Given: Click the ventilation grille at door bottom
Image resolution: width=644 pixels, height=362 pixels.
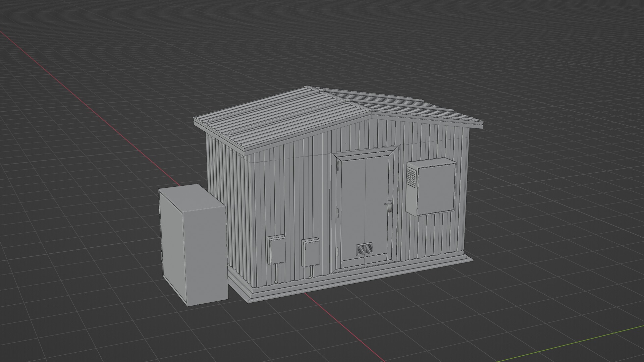Looking at the screenshot, I should 364,248.
